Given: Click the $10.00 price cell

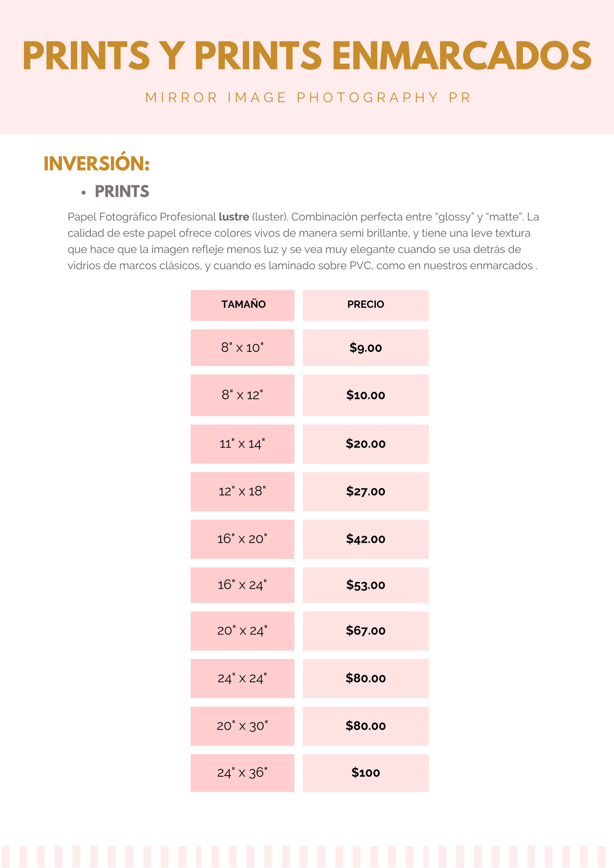Looking at the screenshot, I should pos(366,395).
